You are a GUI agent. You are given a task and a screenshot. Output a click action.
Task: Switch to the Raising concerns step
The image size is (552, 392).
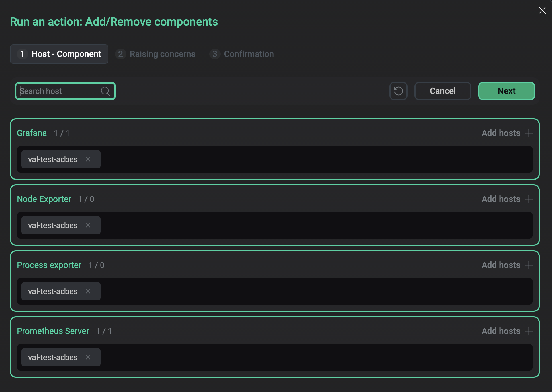[x=156, y=54]
